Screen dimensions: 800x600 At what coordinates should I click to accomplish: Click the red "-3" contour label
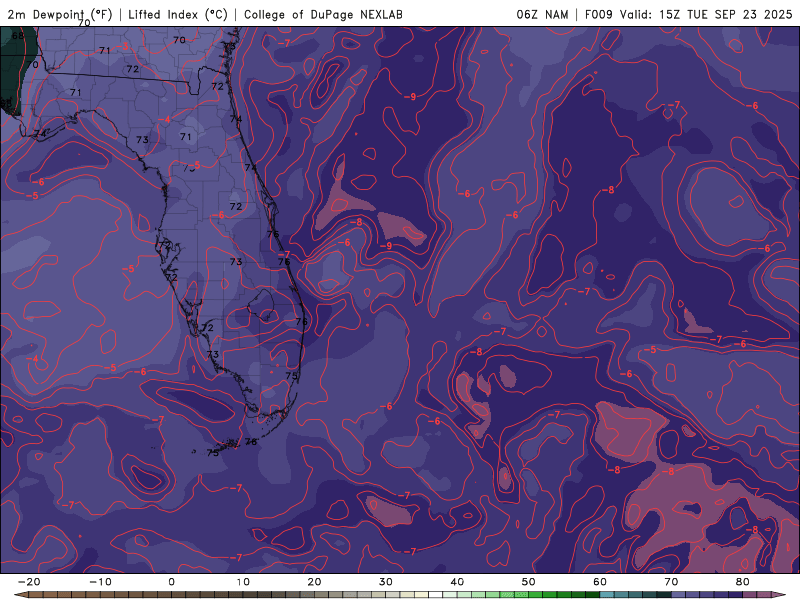(124, 46)
